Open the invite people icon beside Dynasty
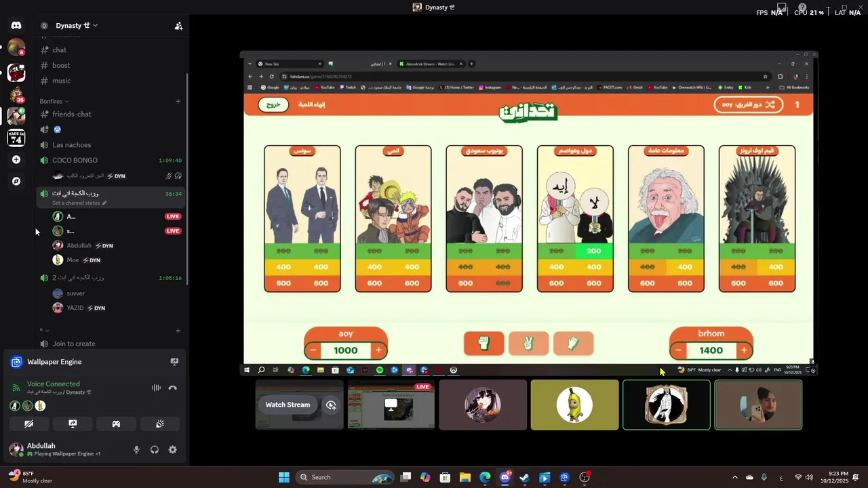This screenshot has height=488, width=868. tap(178, 26)
